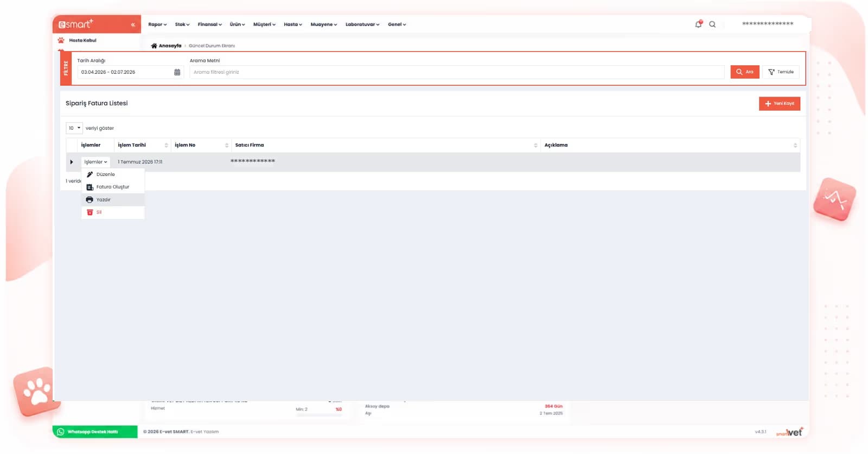Viewport: 868px width, 454px height.
Task: Click the Sipariş Fatura Listesi heading
Action: point(97,103)
